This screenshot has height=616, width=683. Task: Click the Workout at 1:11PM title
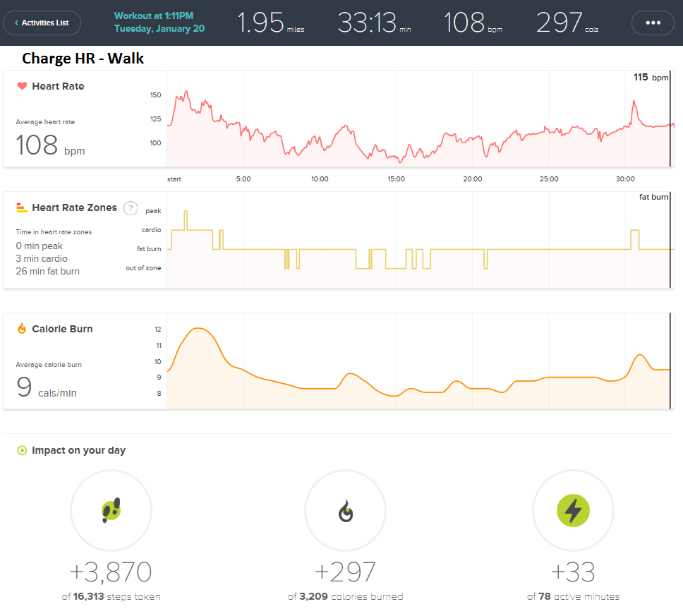pos(154,16)
